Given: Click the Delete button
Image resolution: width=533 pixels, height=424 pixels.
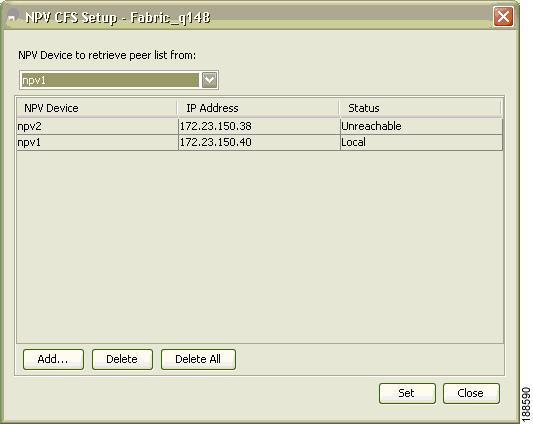Looking at the screenshot, I should pos(122,359).
